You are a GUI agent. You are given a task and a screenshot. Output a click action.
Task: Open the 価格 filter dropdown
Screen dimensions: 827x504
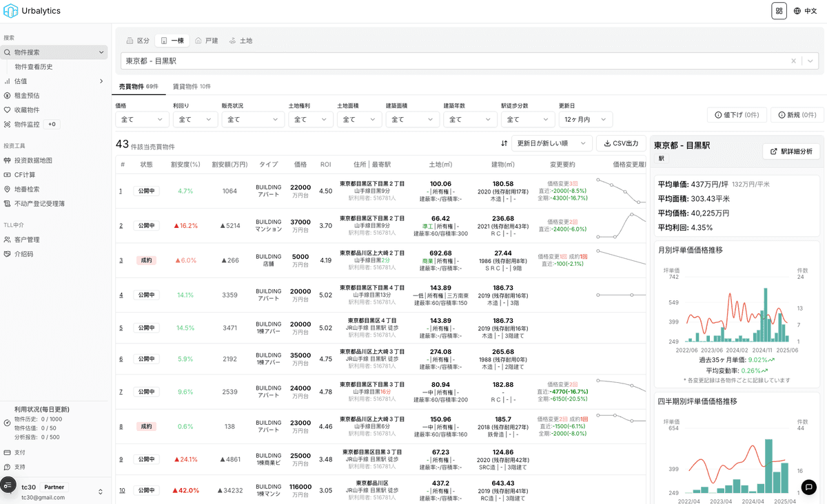coord(142,120)
